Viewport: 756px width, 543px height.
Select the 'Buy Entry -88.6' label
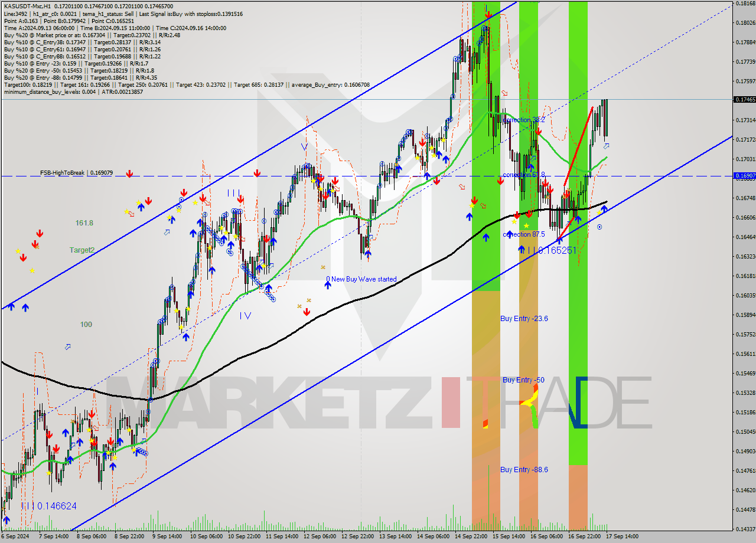(524, 469)
